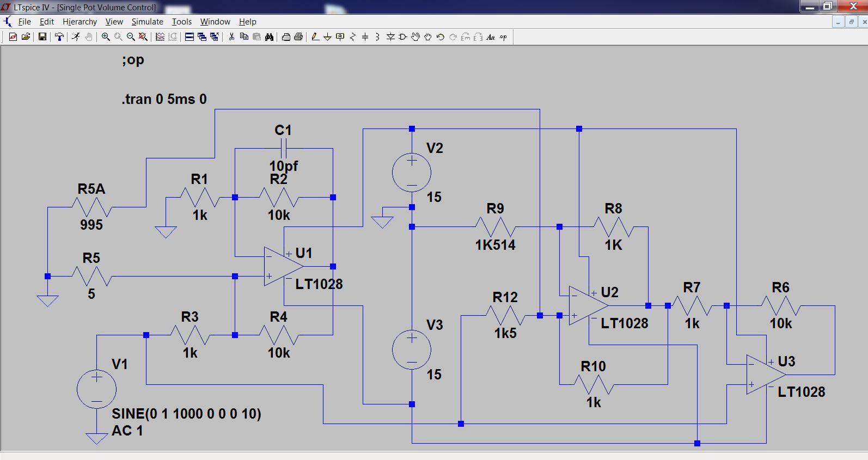868x460 pixels.
Task: Save the schematic with floppy icon
Action: (42, 37)
